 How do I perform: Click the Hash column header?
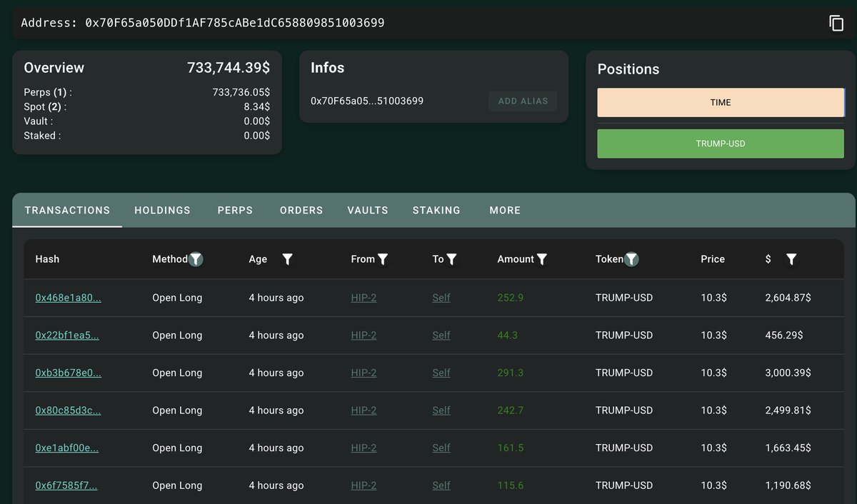(x=47, y=259)
